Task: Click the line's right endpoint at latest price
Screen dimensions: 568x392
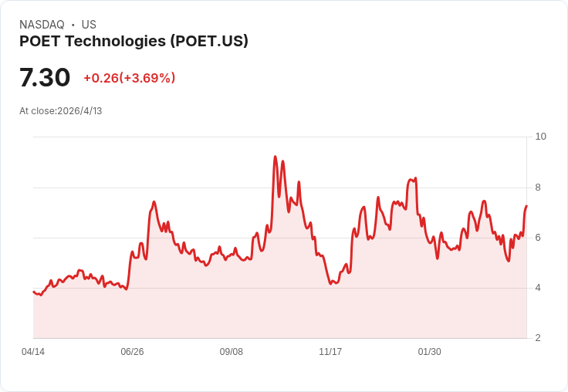Action: point(526,206)
